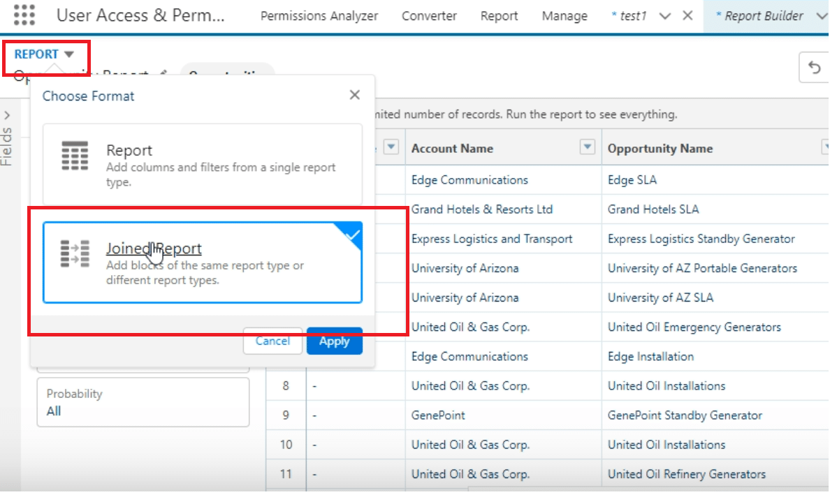This screenshot has height=504, width=830.
Task: Open Account Name column dropdown
Action: [x=588, y=147]
